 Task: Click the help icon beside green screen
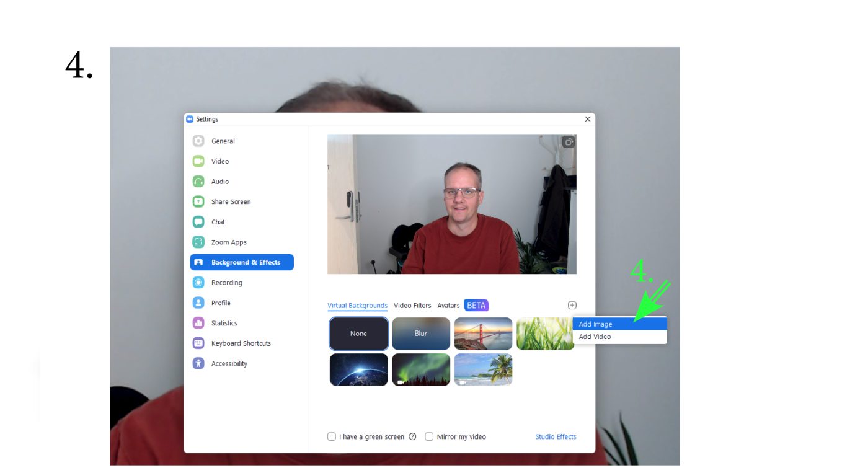coord(412,436)
